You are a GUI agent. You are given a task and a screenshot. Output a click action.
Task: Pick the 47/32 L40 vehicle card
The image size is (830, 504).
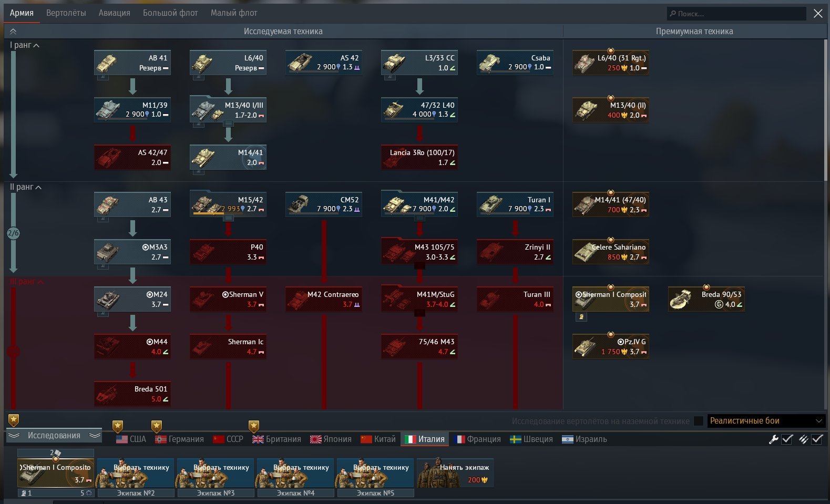[419, 110]
